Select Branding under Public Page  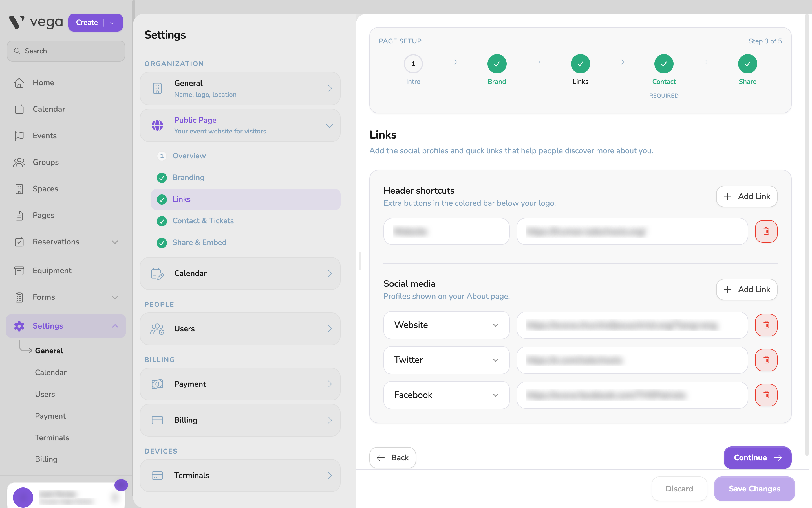[x=246, y=178]
